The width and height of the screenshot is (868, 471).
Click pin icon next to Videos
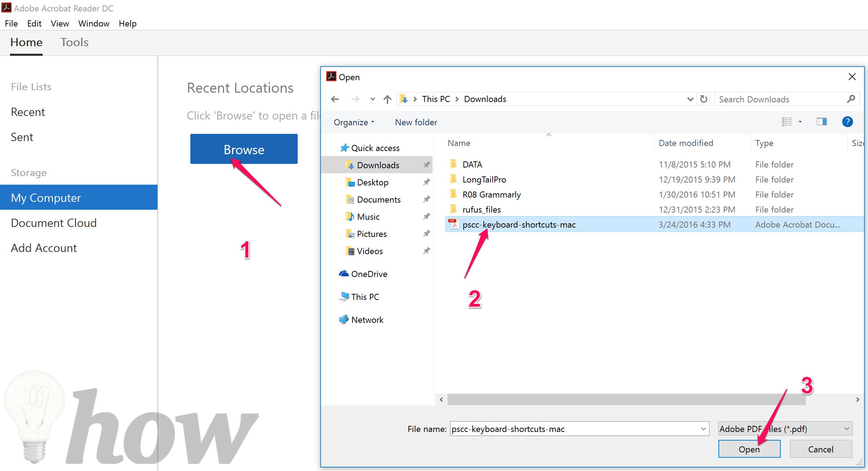click(x=426, y=251)
